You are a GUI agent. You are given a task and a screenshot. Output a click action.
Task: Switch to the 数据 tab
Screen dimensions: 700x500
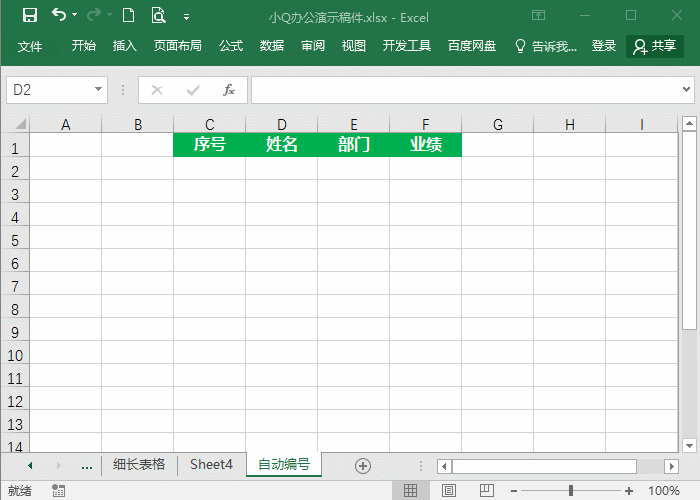coord(272,46)
